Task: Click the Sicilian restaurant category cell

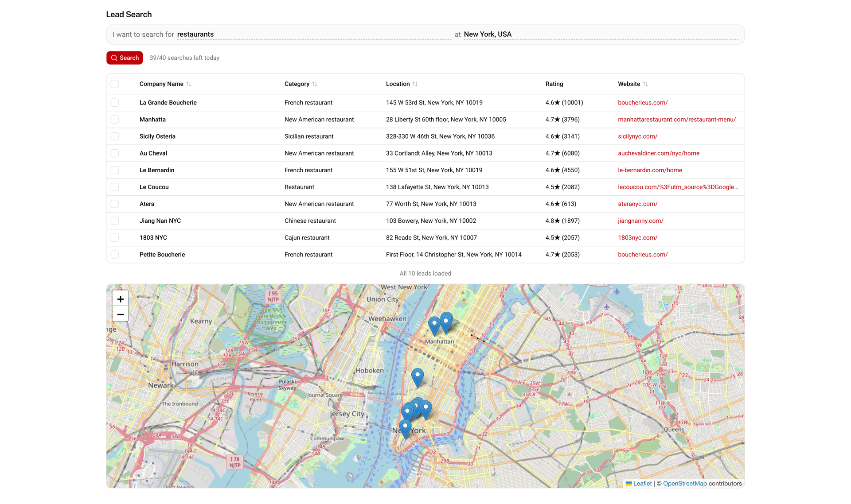Action: pos(309,136)
